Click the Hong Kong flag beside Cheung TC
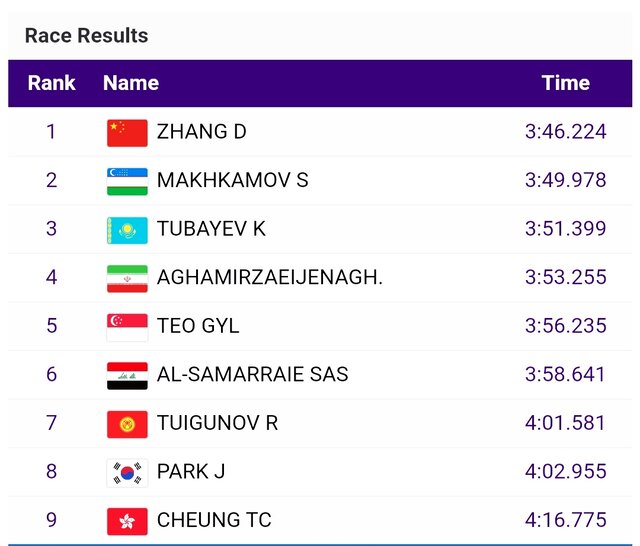The height and width of the screenshot is (546, 640). click(x=127, y=520)
